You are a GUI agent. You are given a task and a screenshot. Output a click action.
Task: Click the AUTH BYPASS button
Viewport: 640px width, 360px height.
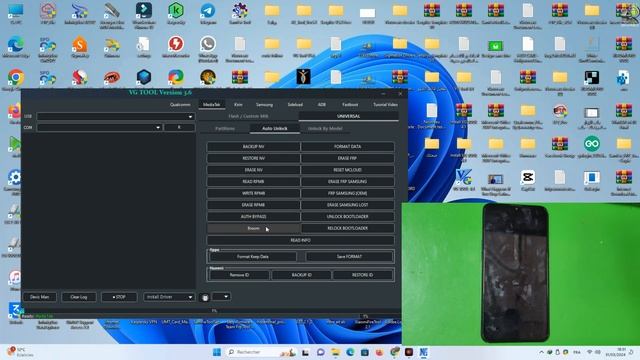click(x=253, y=216)
